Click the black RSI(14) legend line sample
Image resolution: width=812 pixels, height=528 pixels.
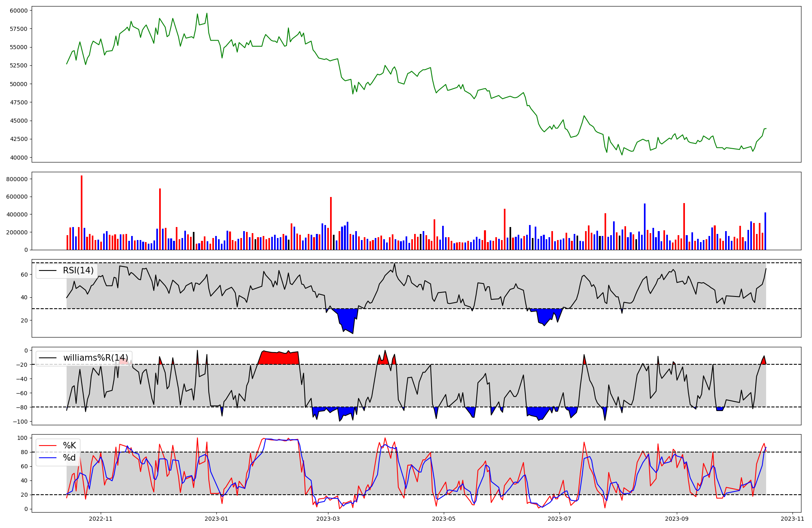coord(48,270)
